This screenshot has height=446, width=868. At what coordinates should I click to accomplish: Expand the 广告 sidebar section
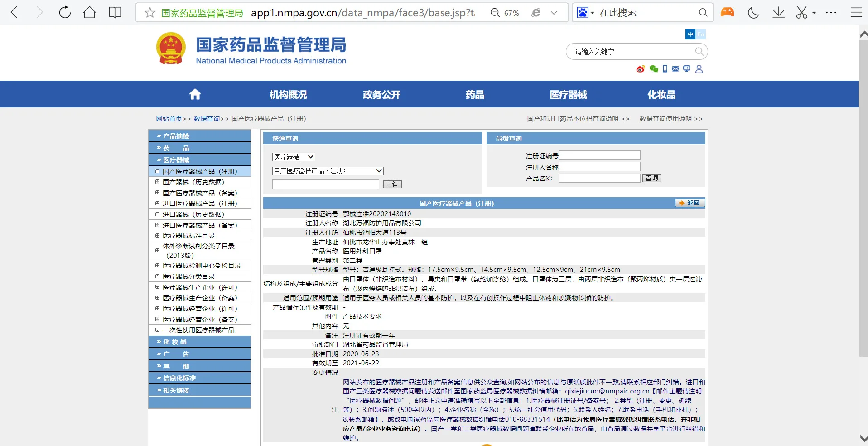coord(199,354)
